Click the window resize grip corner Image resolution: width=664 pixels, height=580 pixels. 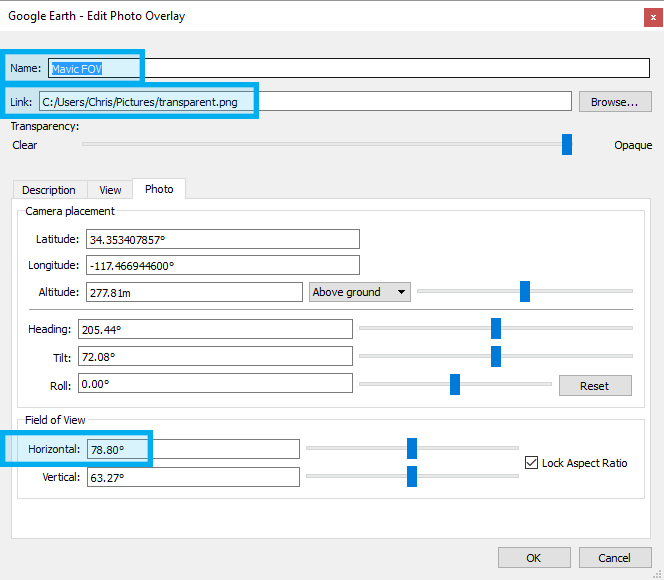[x=658, y=574]
